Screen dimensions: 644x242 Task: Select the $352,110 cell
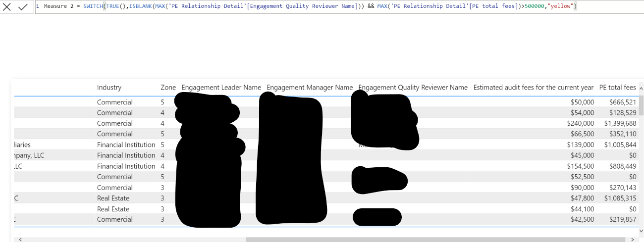(623, 134)
